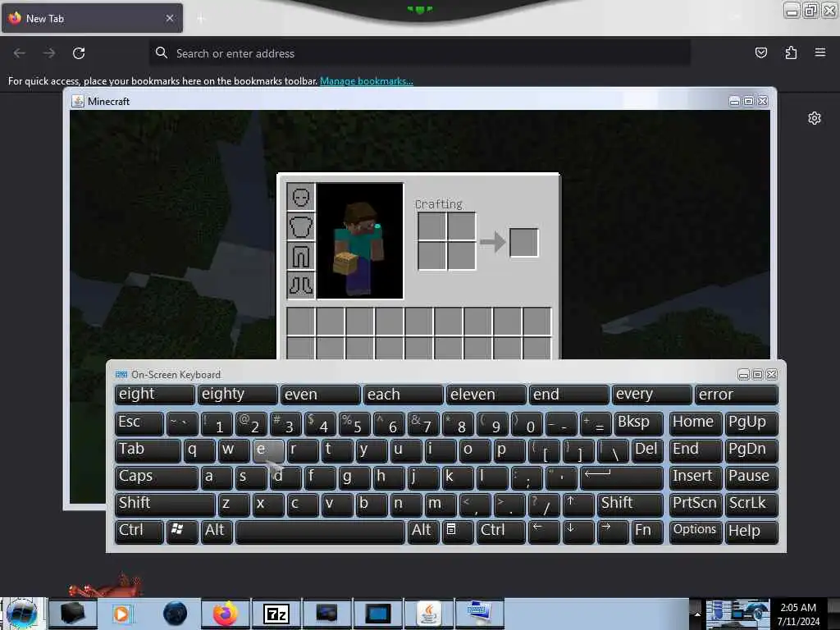The image size is (840, 630).
Task: Choose the 'each' word prediction
Action: (403, 395)
